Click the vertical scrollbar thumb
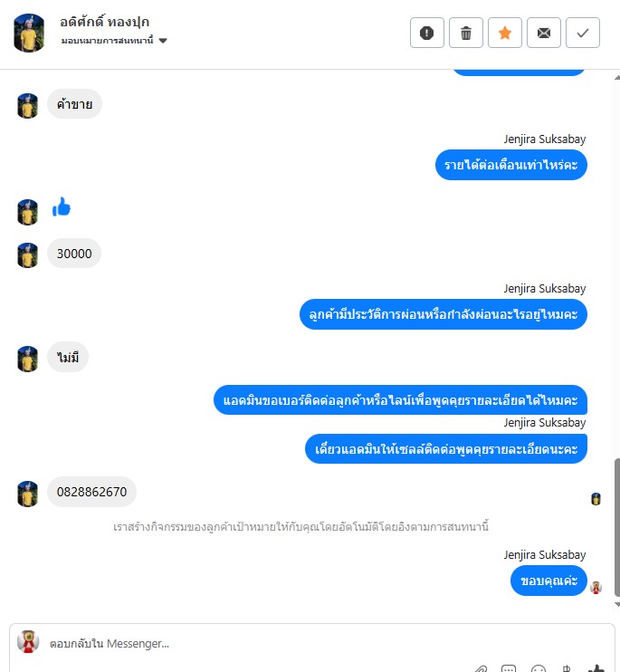Screen dimensions: 620x672 (x=616, y=527)
